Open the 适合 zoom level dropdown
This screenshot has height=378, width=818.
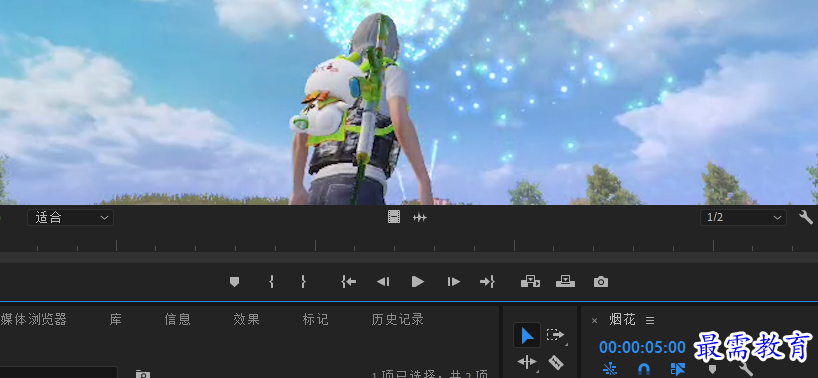point(70,217)
